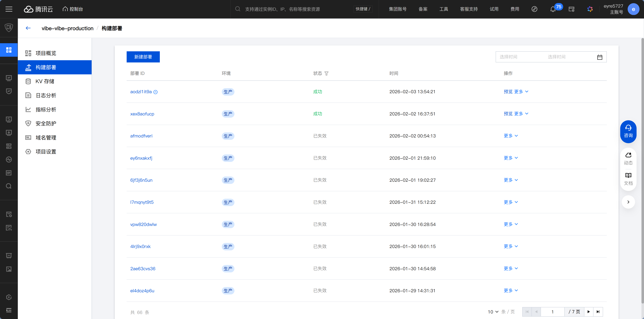Go to 域名管理 sidebar item
Image resolution: width=644 pixels, height=319 pixels.
[46, 138]
